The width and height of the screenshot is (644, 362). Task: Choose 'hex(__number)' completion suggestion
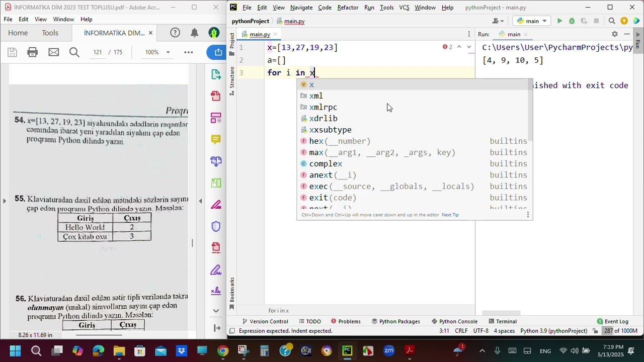[415, 141]
